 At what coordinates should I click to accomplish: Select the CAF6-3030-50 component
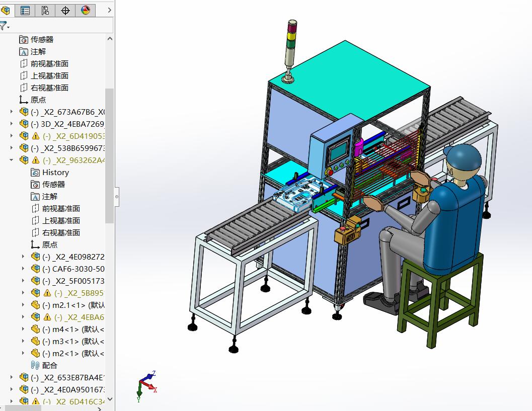pos(68,269)
